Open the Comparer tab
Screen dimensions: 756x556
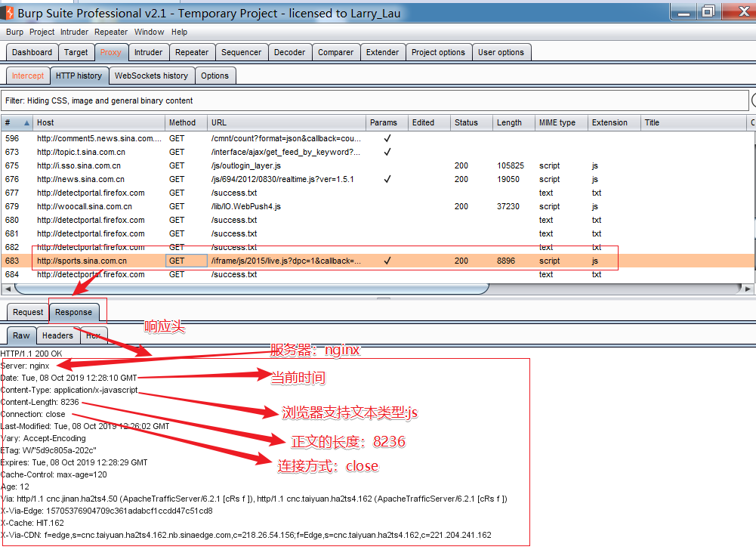[x=335, y=52]
